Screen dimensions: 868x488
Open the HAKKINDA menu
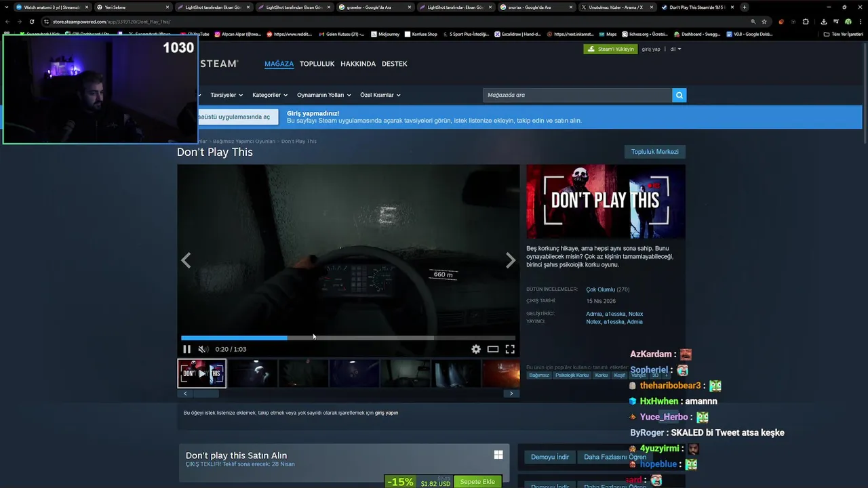358,64
